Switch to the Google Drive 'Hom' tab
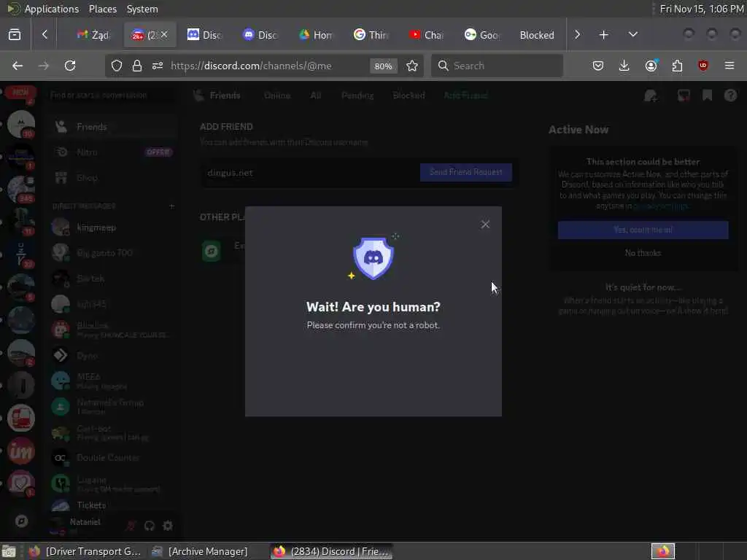Viewport: 747px width, 560px height. [x=315, y=35]
